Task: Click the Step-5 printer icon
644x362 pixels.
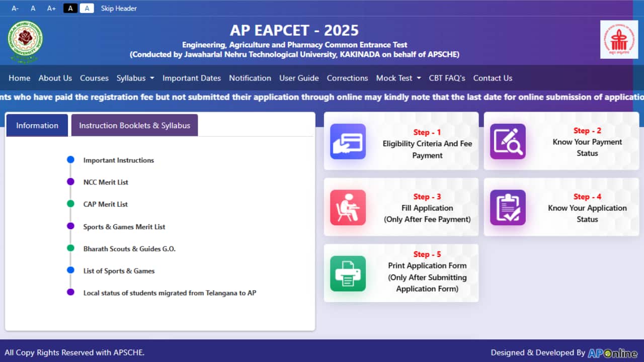Action: click(x=348, y=273)
